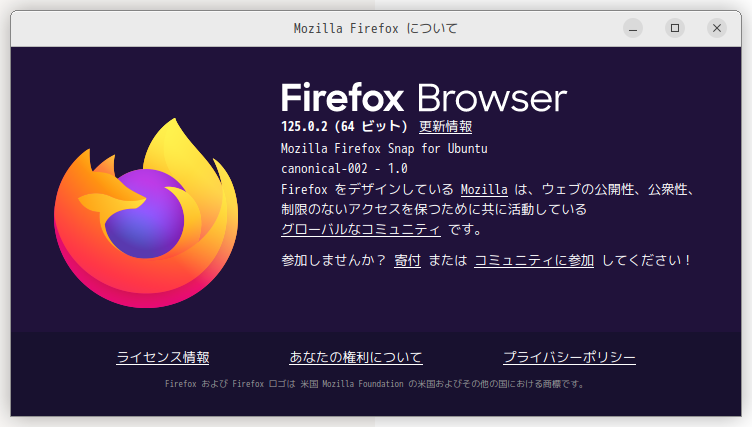Click the window title Mozilla Firefox について

coord(376,29)
